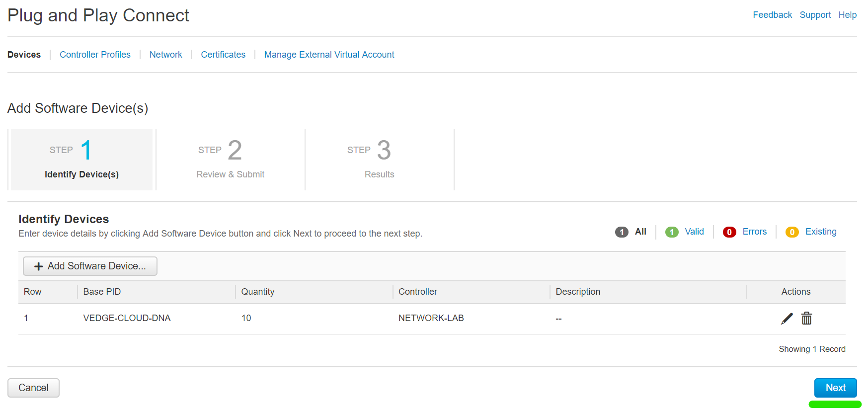Click the plus icon on Add Software Device
The height and width of the screenshot is (412, 868).
[38, 266]
